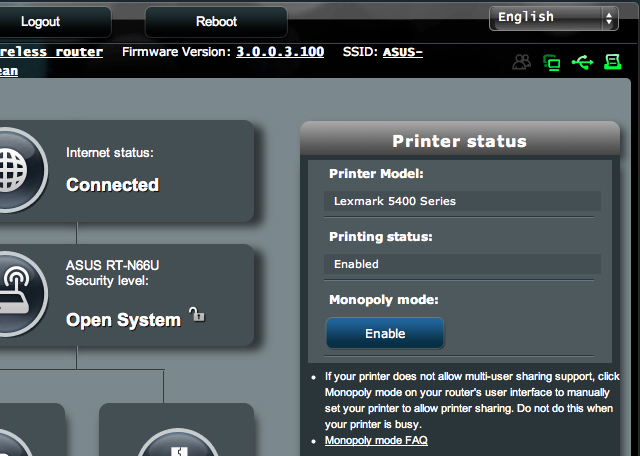640x456 pixels.
Task: Click the Logout button
Action: pos(55,22)
